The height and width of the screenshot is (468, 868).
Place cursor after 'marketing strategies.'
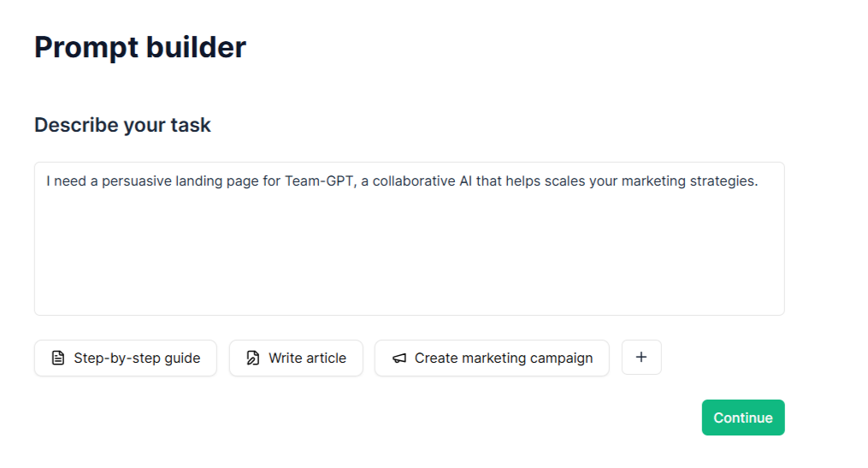click(759, 181)
